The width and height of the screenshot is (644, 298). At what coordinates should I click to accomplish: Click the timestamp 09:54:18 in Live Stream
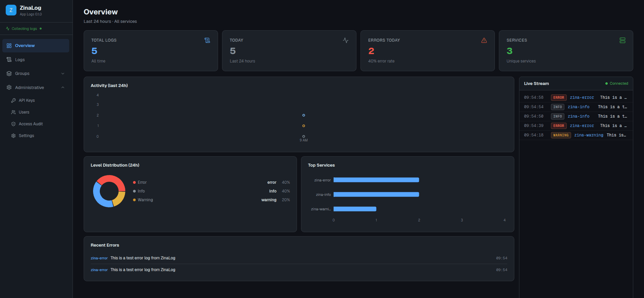[x=533, y=135]
